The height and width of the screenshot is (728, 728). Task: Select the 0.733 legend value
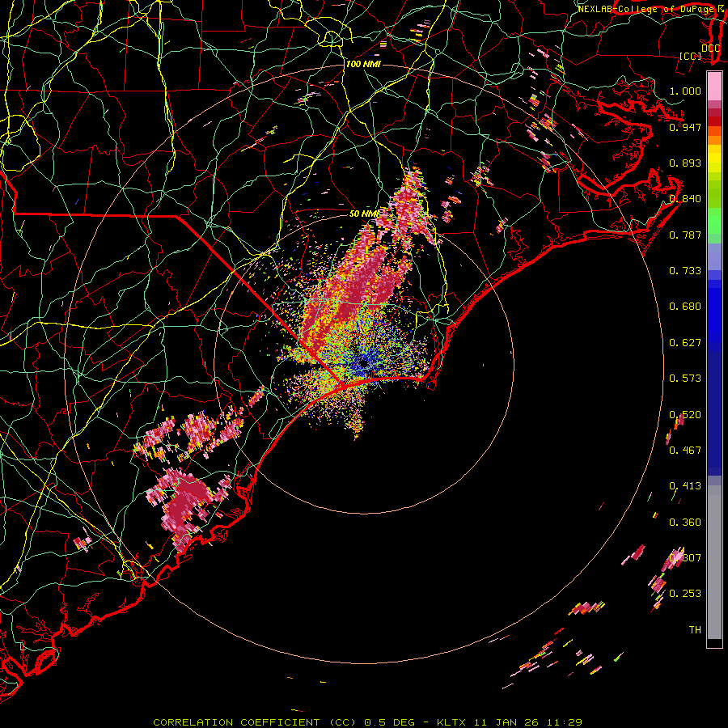click(685, 271)
